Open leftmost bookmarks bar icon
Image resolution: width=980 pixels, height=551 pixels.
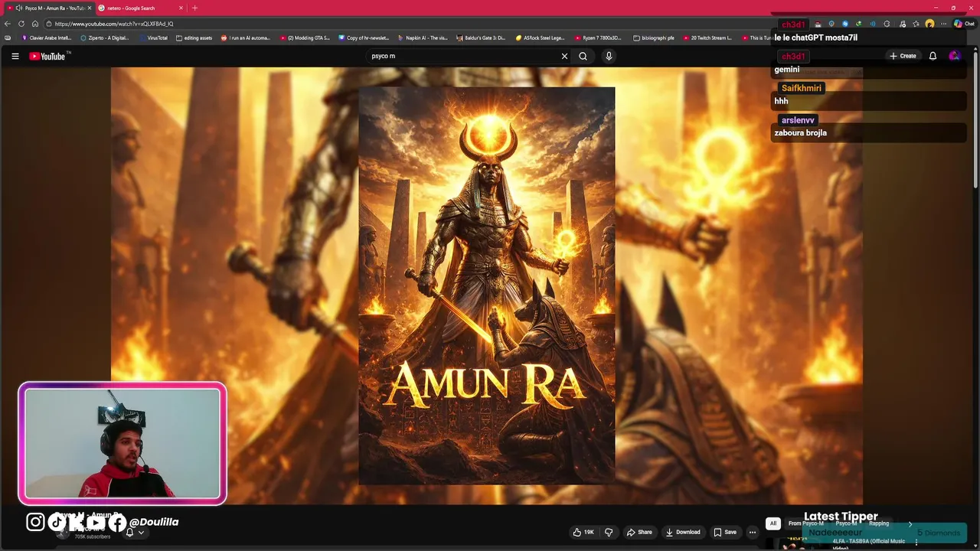tap(8, 37)
